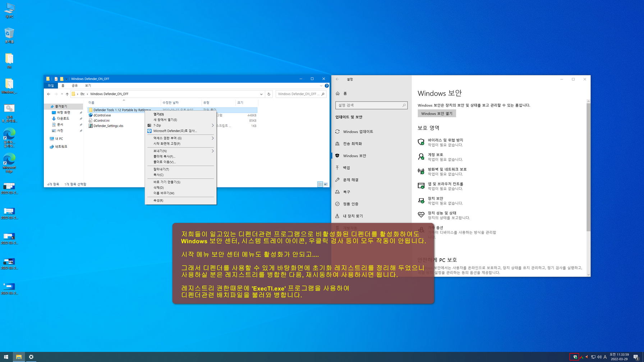Click the volume speaker tray icon
This screenshot has width=644, height=362.
click(x=599, y=357)
